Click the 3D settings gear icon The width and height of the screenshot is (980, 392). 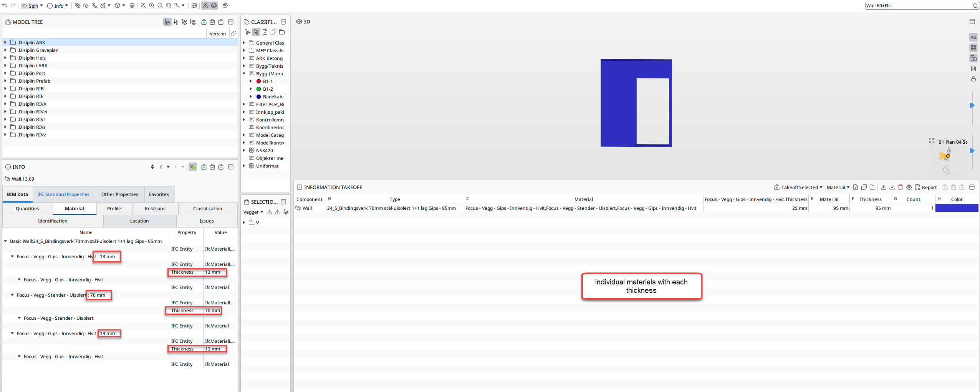pyautogui.click(x=225, y=5)
